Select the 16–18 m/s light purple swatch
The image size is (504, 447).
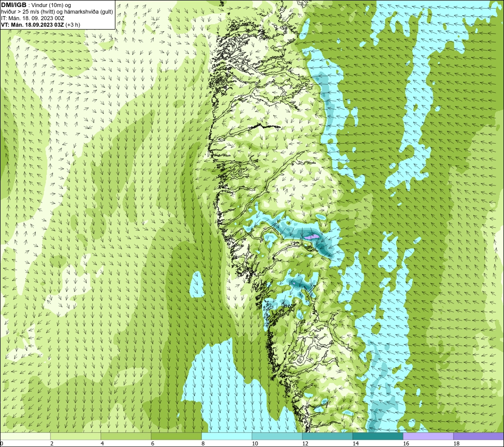428,436
